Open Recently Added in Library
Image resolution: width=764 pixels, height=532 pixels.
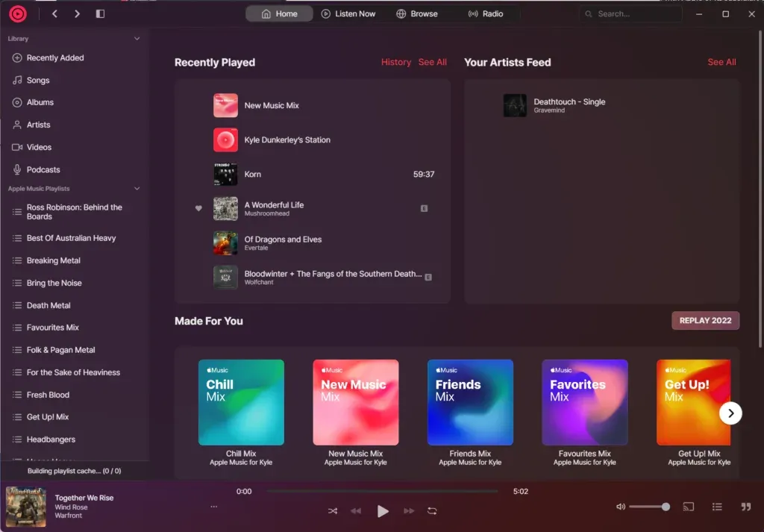point(74,57)
